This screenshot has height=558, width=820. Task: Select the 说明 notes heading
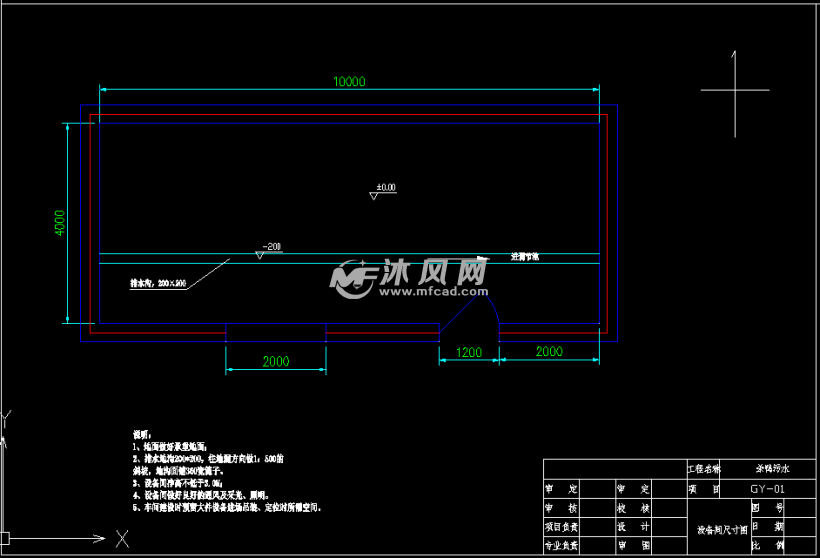tap(142, 435)
